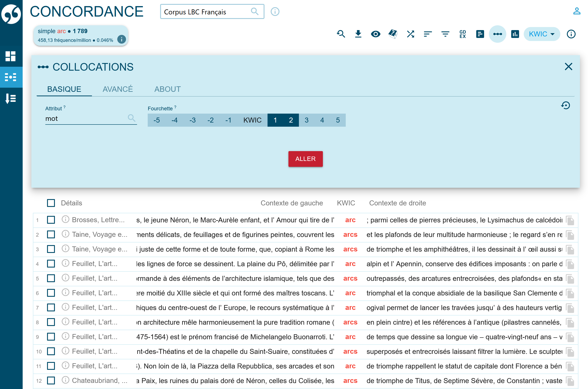Viewport: 588px width, 389px height.
Task: Shuffle the concordance lines
Action: (410, 34)
